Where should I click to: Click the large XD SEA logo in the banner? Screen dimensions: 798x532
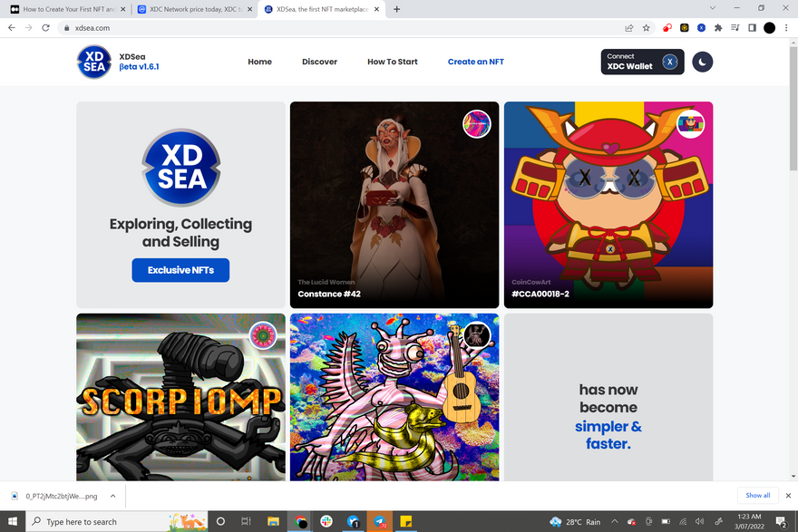coord(180,168)
